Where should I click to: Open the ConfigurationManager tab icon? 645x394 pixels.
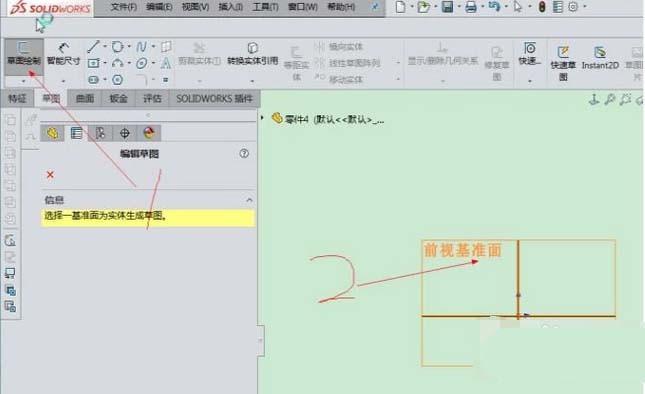(x=100, y=133)
